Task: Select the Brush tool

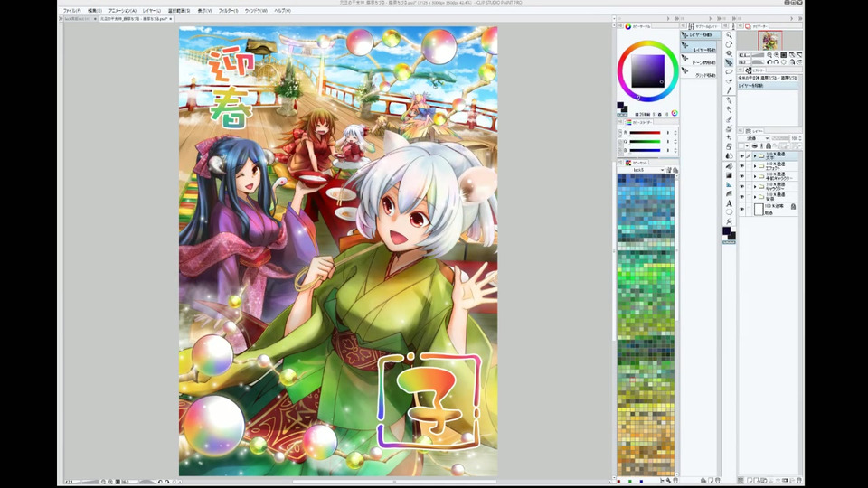Action: [x=729, y=119]
